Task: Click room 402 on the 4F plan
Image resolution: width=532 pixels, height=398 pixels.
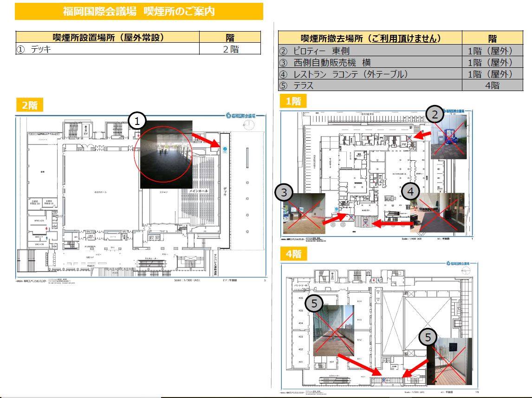Action: (301, 349)
